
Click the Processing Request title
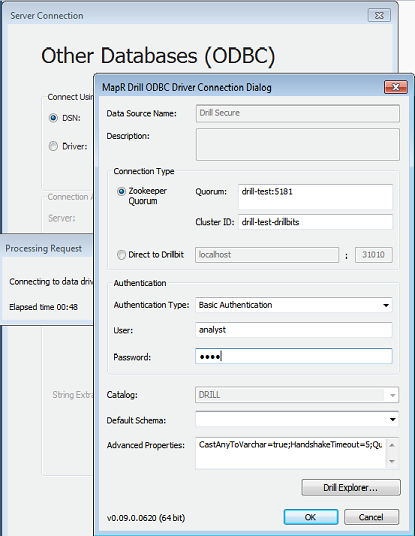pos(43,249)
